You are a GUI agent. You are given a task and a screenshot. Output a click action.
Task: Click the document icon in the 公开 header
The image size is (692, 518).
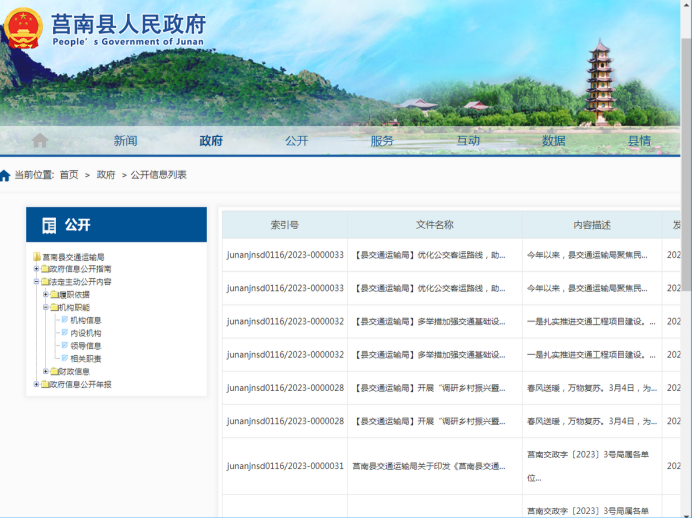(48, 225)
